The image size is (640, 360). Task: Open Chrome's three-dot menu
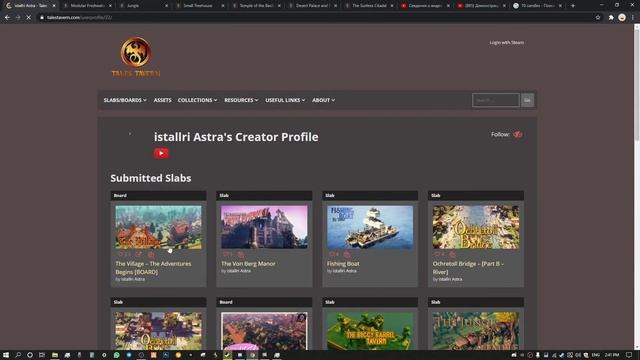[633, 18]
